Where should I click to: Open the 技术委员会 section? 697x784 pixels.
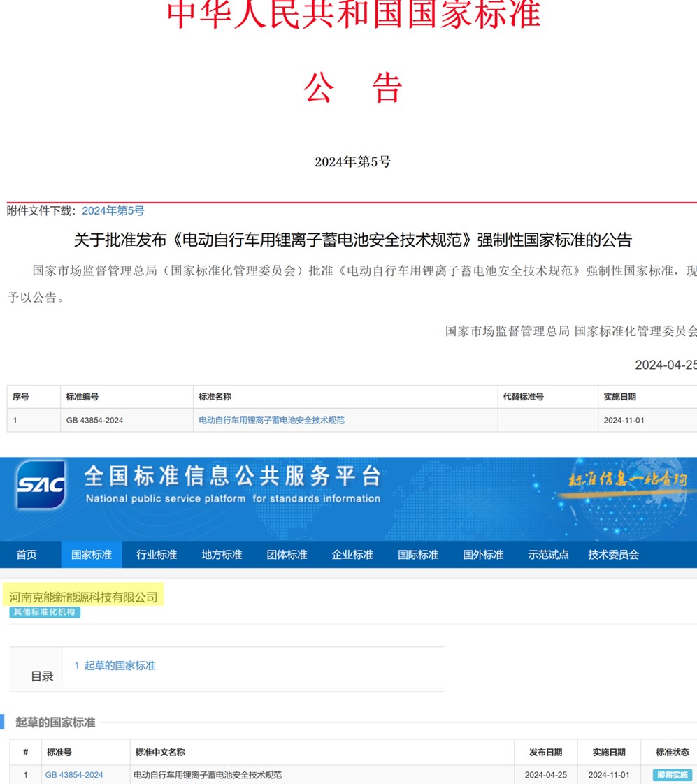[614, 553]
